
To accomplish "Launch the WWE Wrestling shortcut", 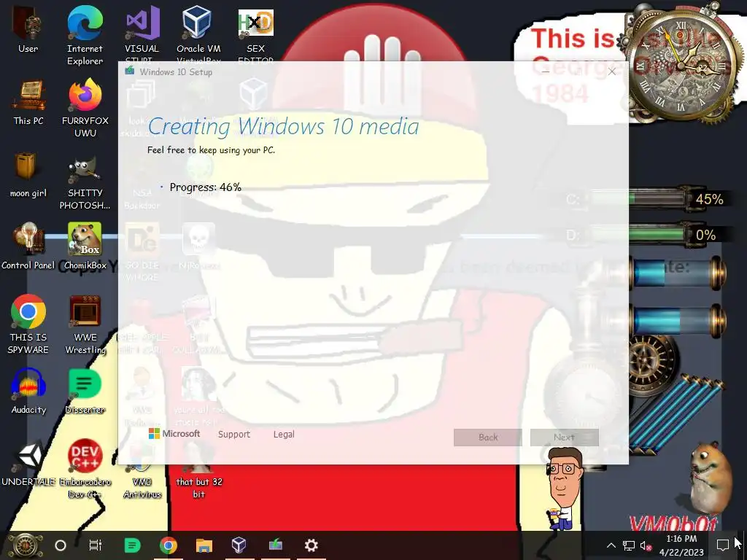I will coord(85,324).
